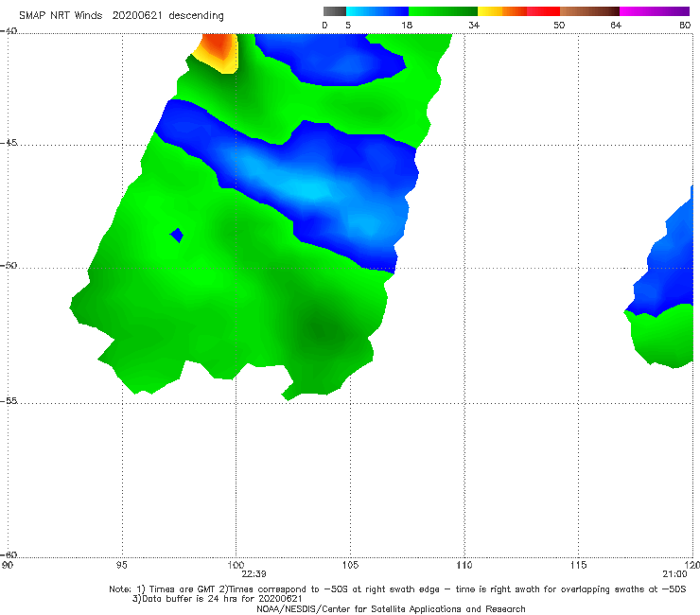Click the longitude axis label '100'
This screenshot has width=700, height=615.
point(236,565)
